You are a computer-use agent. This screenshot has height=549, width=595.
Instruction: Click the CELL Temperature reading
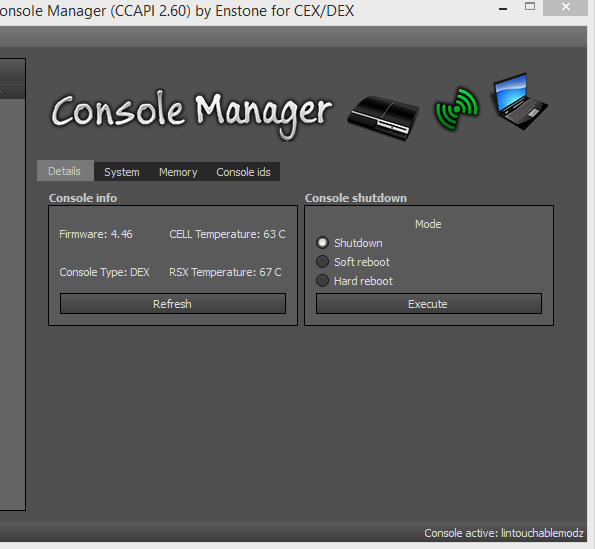click(x=227, y=234)
